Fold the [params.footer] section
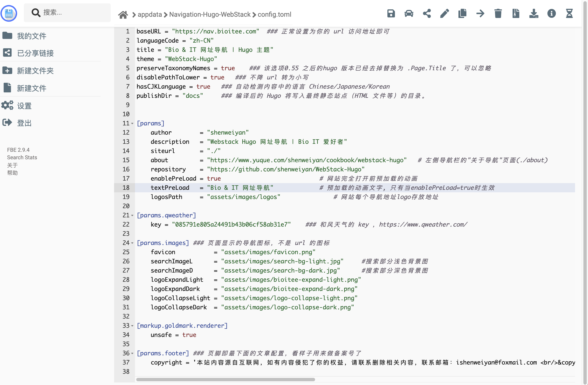This screenshot has width=588, height=385. (x=132, y=353)
